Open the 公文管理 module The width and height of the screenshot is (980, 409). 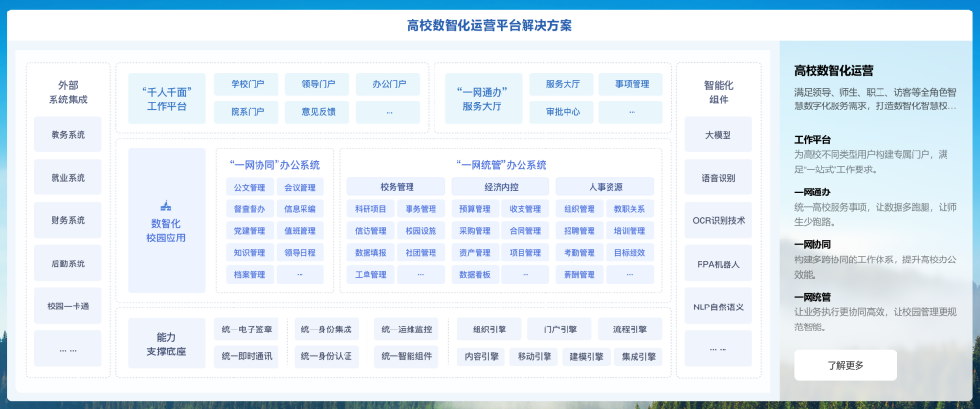tap(249, 187)
